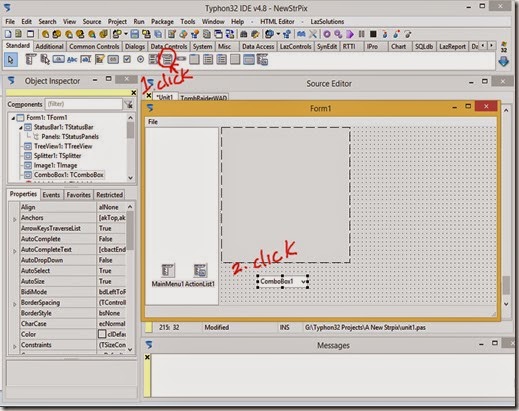Select ActionList1 component on Form1

200,275
